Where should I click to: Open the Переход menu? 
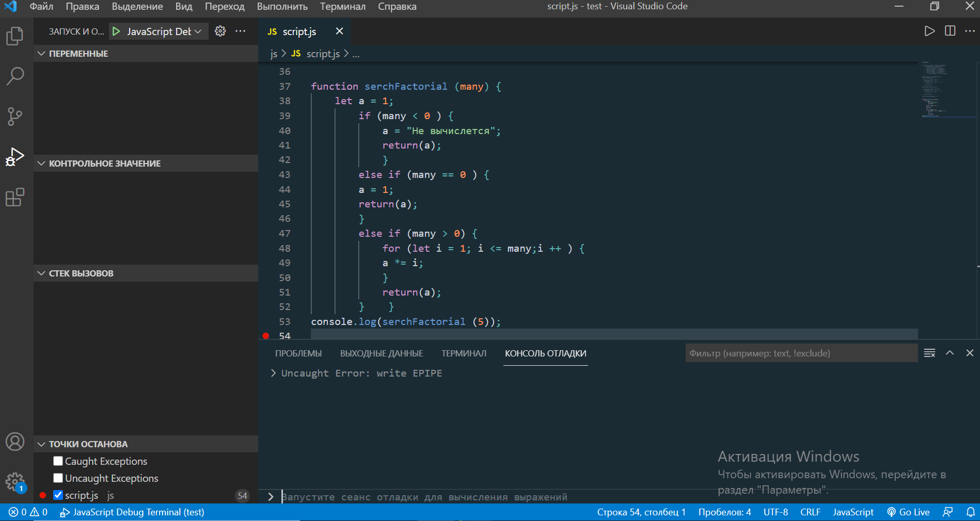(x=225, y=7)
